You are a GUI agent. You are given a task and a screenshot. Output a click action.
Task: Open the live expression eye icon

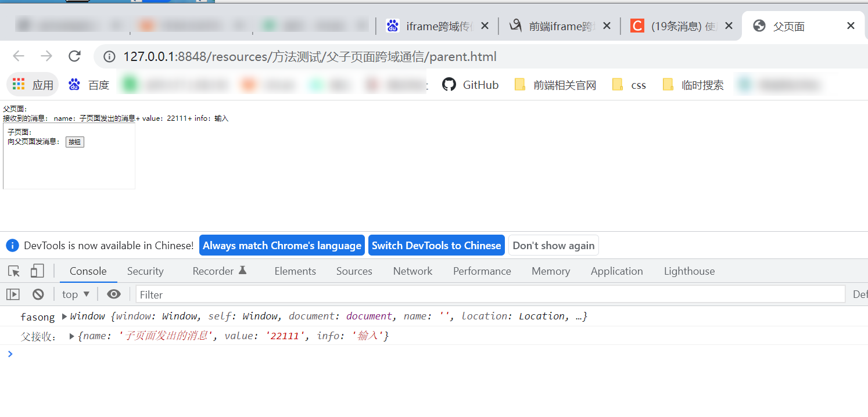113,294
